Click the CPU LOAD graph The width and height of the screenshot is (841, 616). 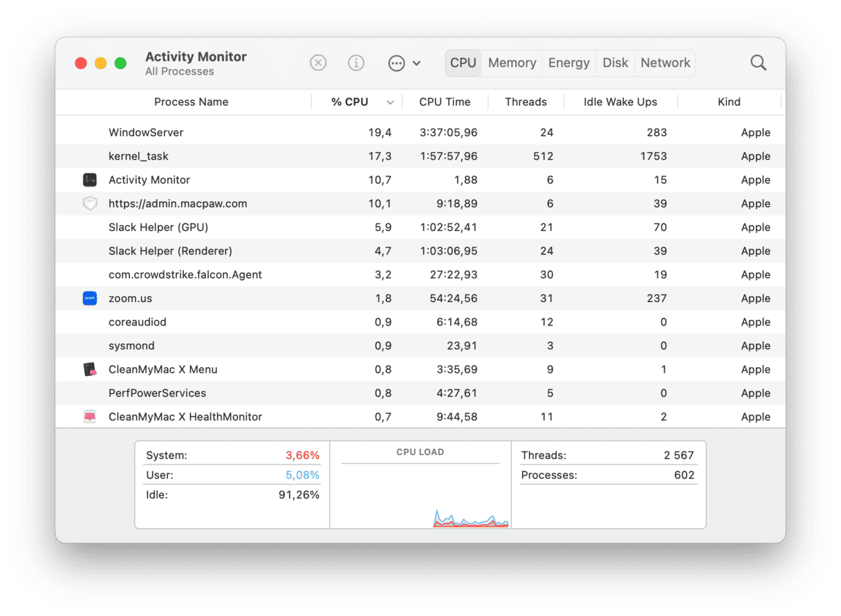420,496
